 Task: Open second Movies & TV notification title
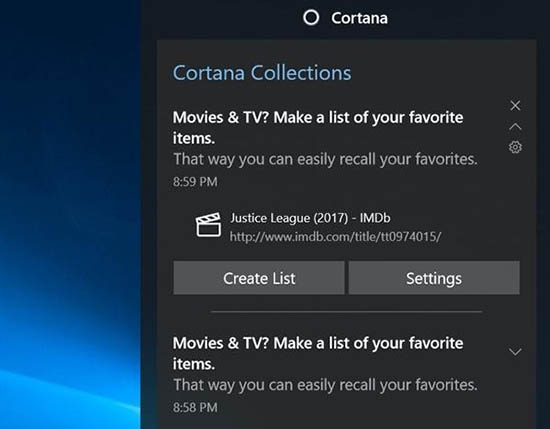tap(318, 354)
